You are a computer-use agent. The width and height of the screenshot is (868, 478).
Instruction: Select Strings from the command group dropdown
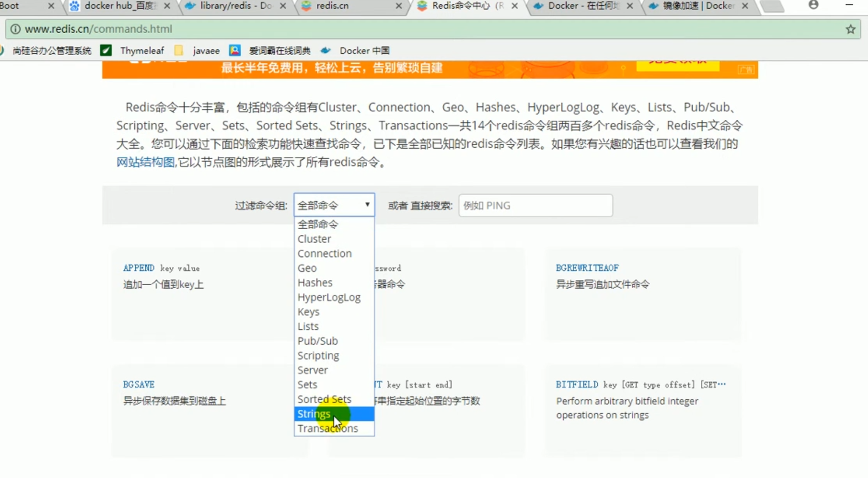pyautogui.click(x=314, y=414)
